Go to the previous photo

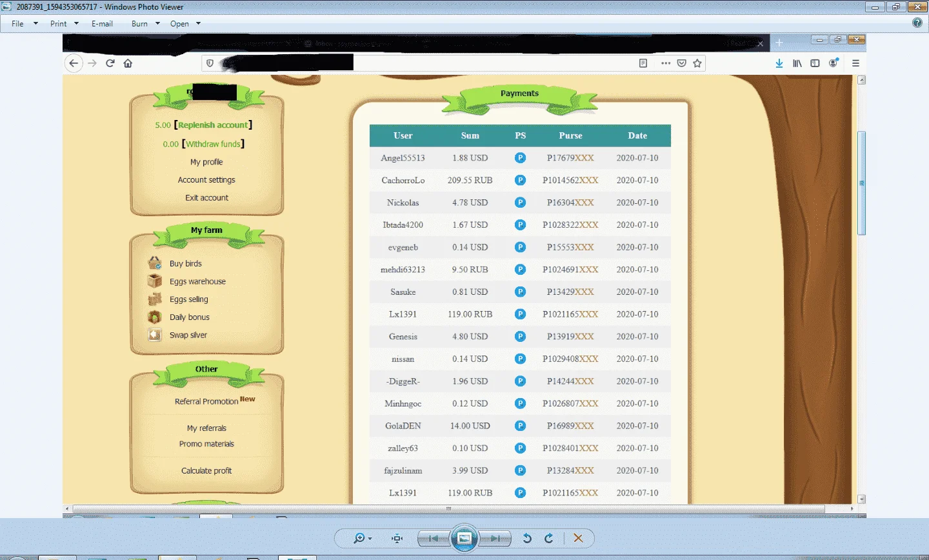tap(434, 539)
